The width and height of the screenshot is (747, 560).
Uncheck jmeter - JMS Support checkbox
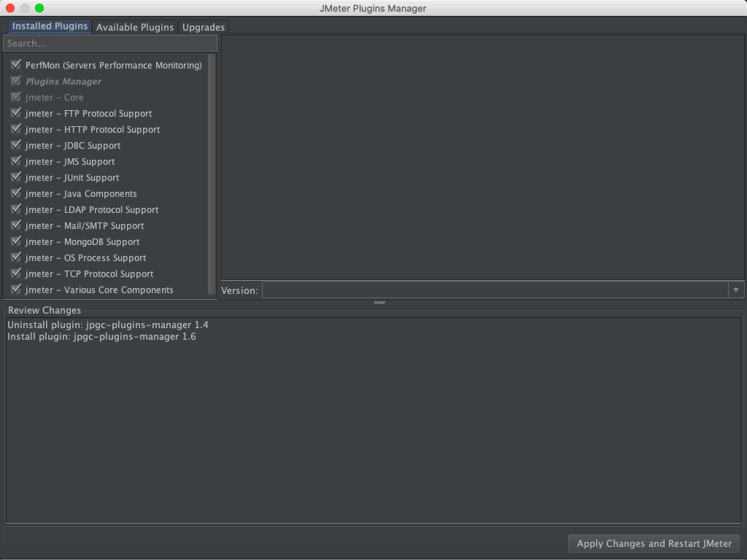click(x=16, y=161)
